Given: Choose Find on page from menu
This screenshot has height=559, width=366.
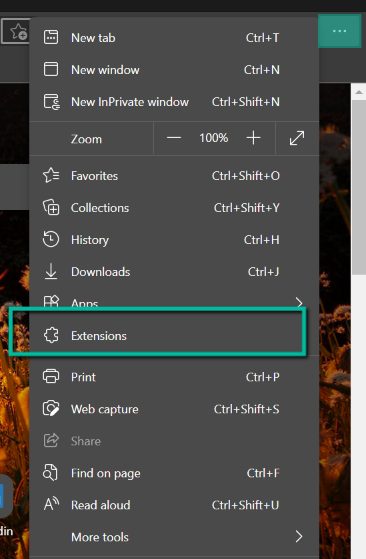Looking at the screenshot, I should (174, 473).
